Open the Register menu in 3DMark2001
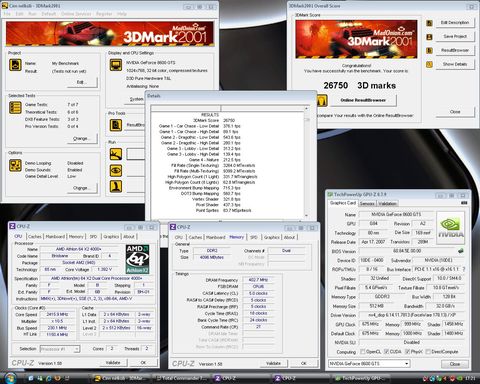480x384 pixels. (104, 14)
